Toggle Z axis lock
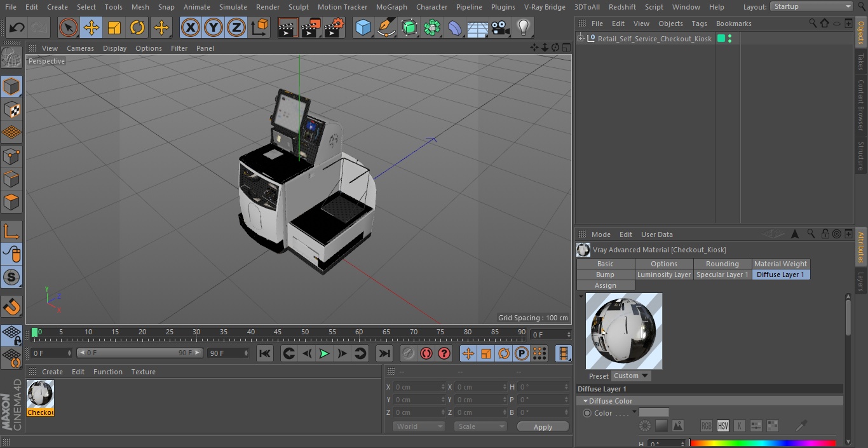The height and width of the screenshot is (448, 868). click(236, 27)
